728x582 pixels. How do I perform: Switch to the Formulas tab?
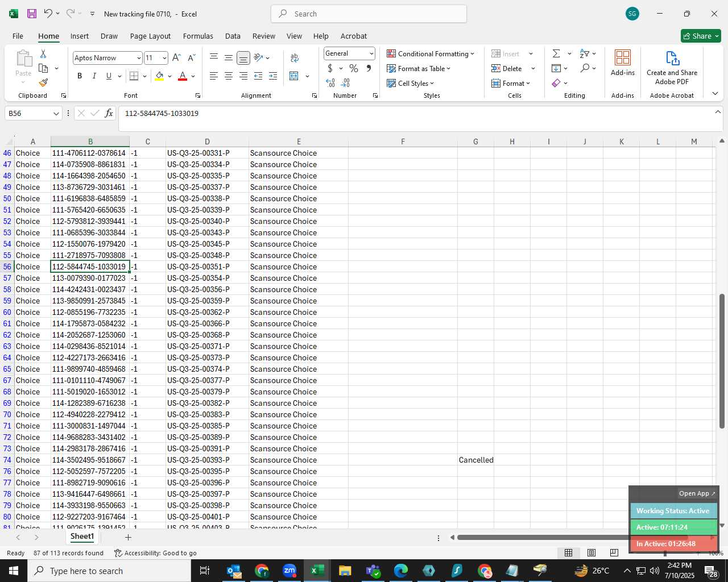click(x=198, y=36)
